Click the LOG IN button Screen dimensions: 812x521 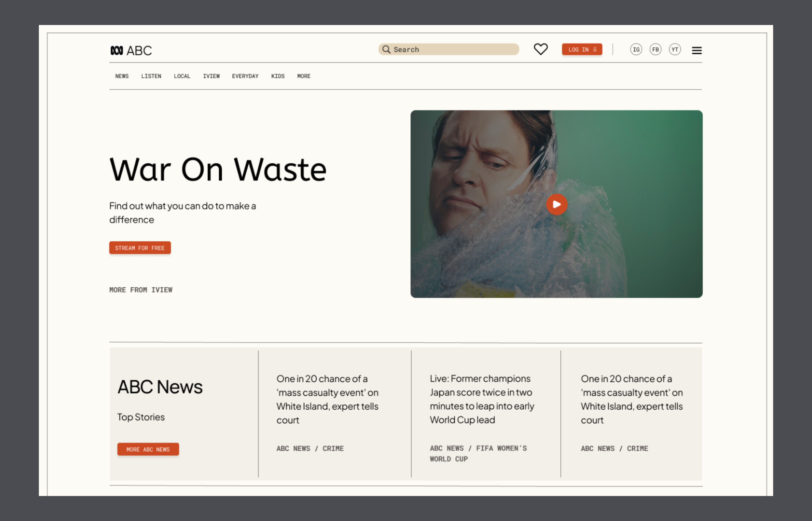point(582,49)
